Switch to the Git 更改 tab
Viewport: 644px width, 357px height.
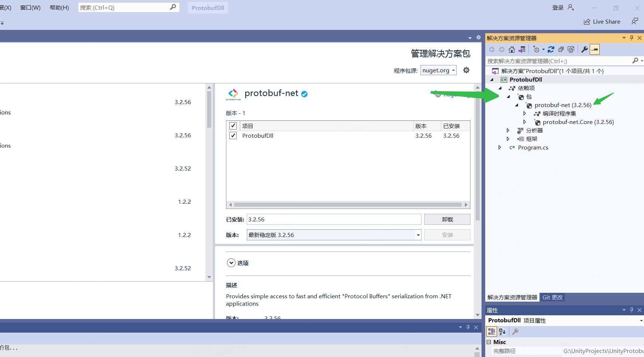[552, 297]
